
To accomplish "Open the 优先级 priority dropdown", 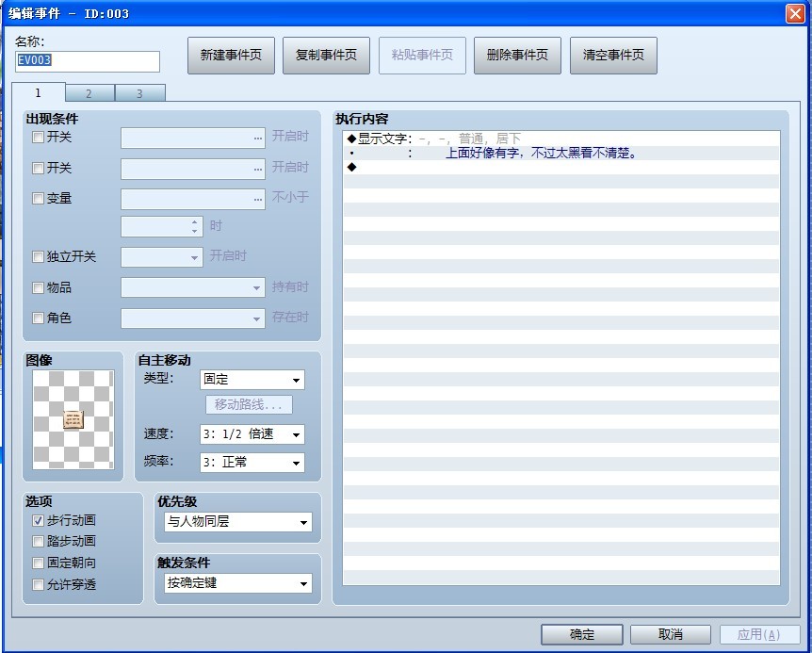I will click(x=238, y=522).
